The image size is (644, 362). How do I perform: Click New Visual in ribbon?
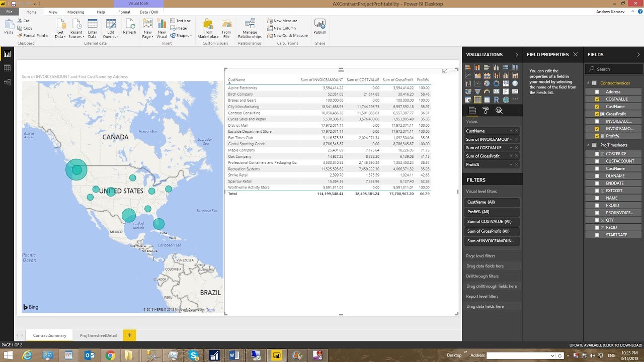click(x=162, y=29)
